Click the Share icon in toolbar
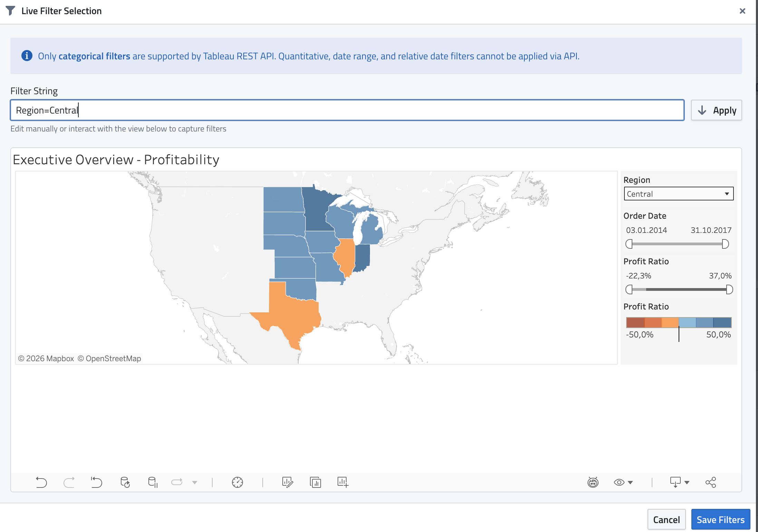 click(711, 482)
